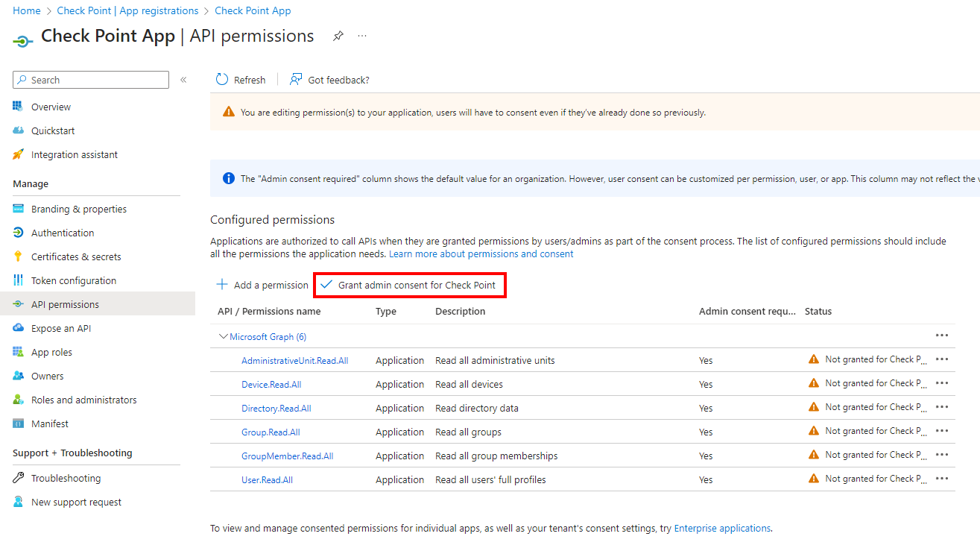Grant admin consent for Check Point
This screenshot has height=548, width=980.
(x=409, y=285)
